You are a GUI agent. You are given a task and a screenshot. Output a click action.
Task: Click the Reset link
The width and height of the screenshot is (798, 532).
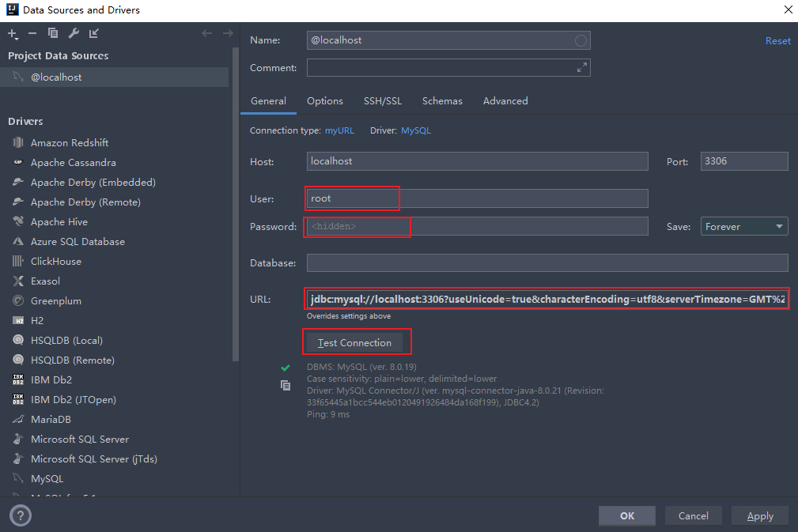coord(778,40)
